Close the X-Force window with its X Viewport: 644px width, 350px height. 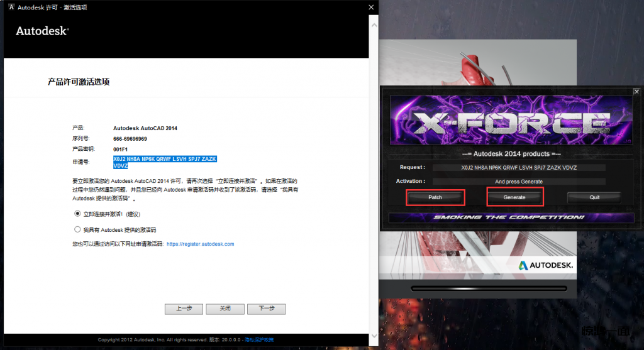pos(636,91)
